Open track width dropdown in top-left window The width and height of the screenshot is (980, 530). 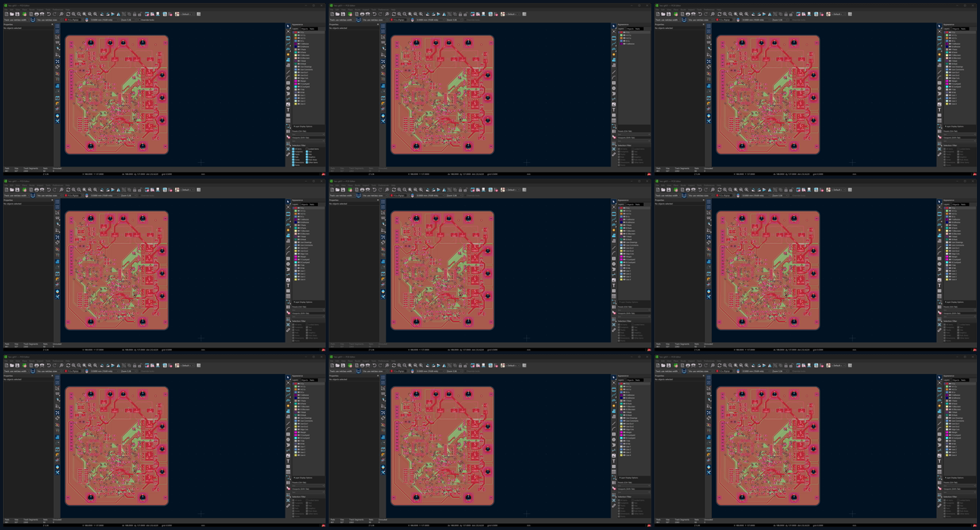(x=16, y=20)
